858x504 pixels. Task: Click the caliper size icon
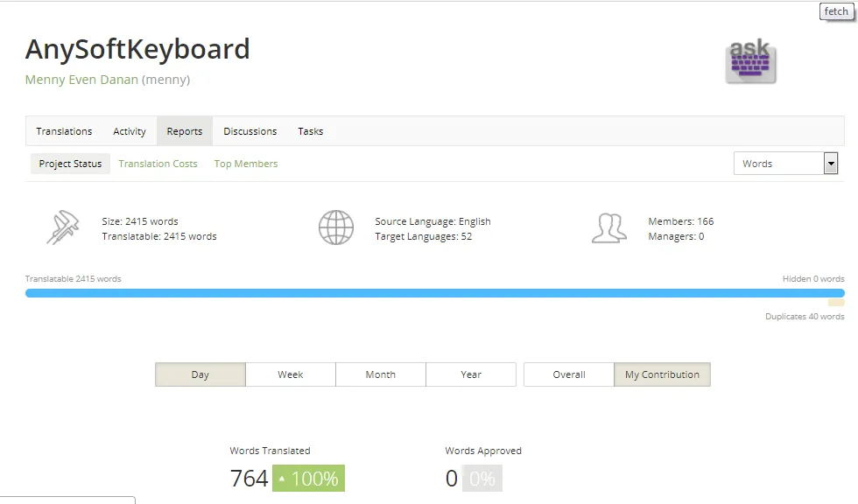[x=62, y=227]
